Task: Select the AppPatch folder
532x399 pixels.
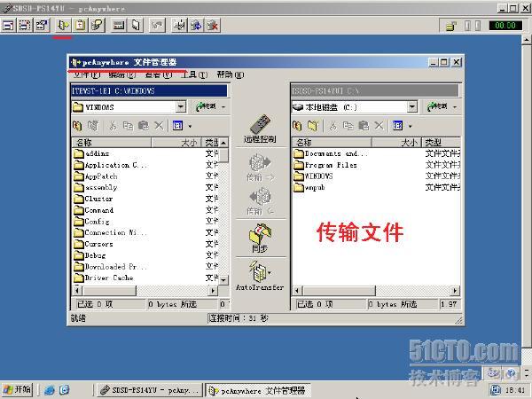Action: [96, 176]
